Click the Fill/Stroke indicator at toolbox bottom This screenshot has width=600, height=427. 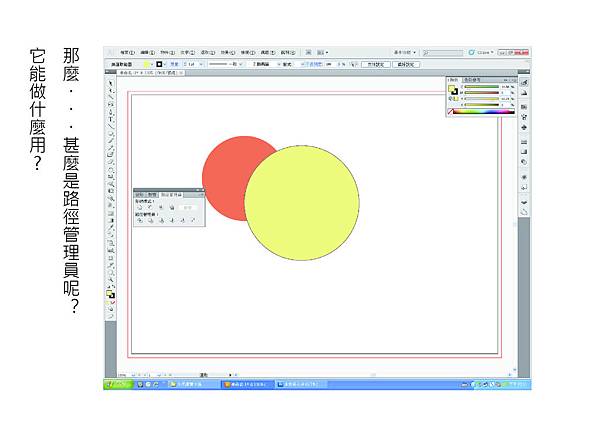coord(111,294)
